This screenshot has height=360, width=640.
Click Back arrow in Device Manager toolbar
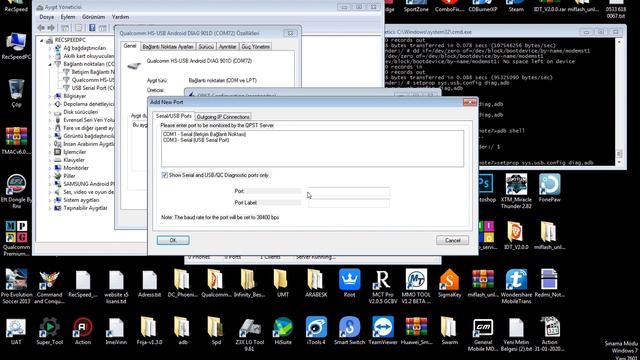click(41, 28)
